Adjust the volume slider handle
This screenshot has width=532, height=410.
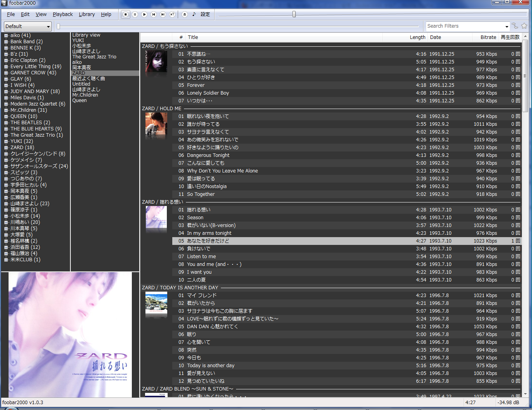[294, 14]
